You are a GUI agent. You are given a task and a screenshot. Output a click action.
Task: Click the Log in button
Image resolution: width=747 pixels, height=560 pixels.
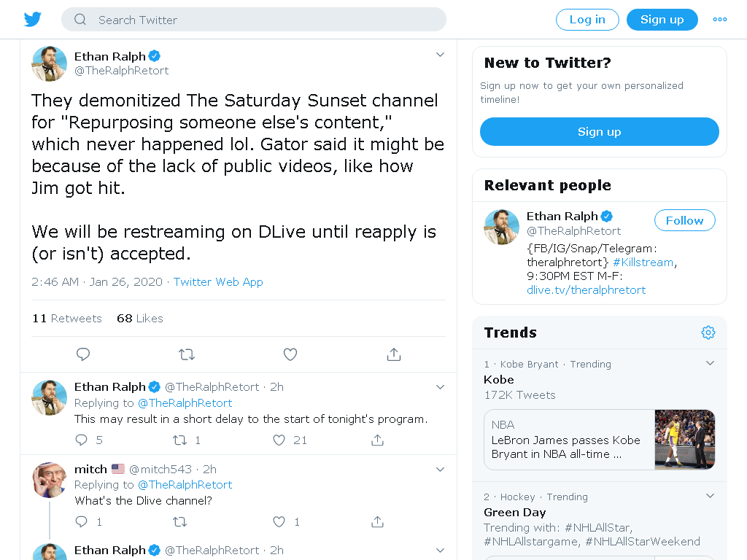(587, 20)
